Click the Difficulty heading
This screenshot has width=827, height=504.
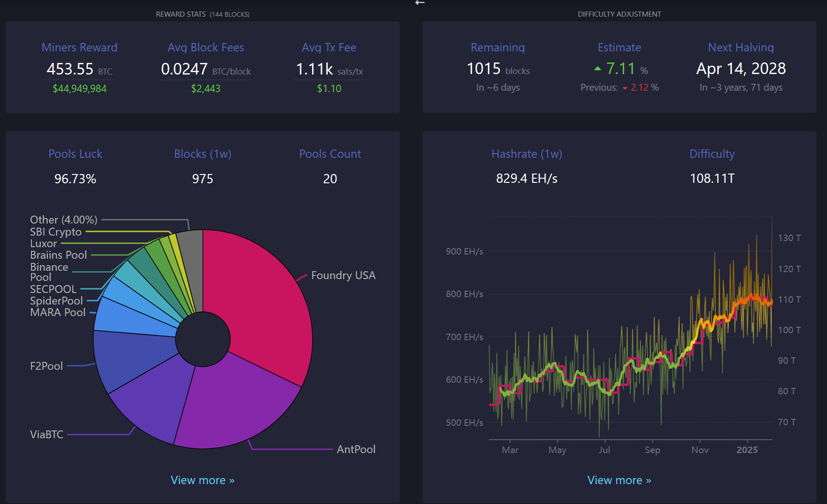point(712,154)
